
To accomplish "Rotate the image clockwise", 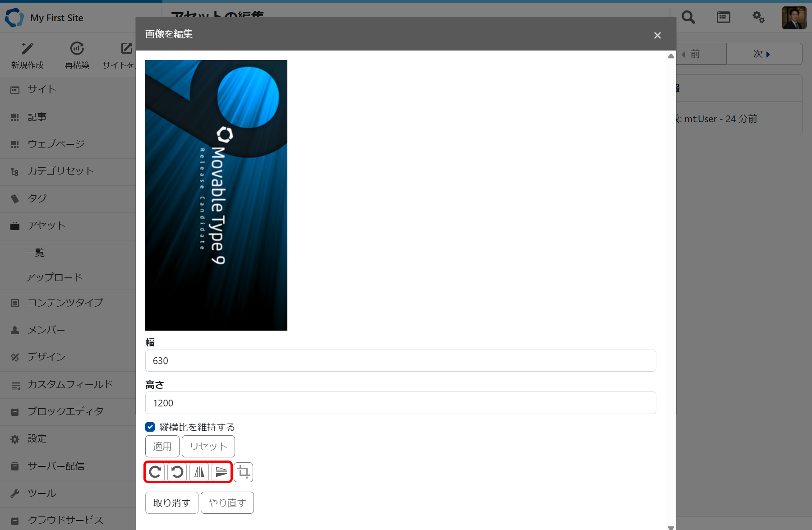I will (155, 472).
